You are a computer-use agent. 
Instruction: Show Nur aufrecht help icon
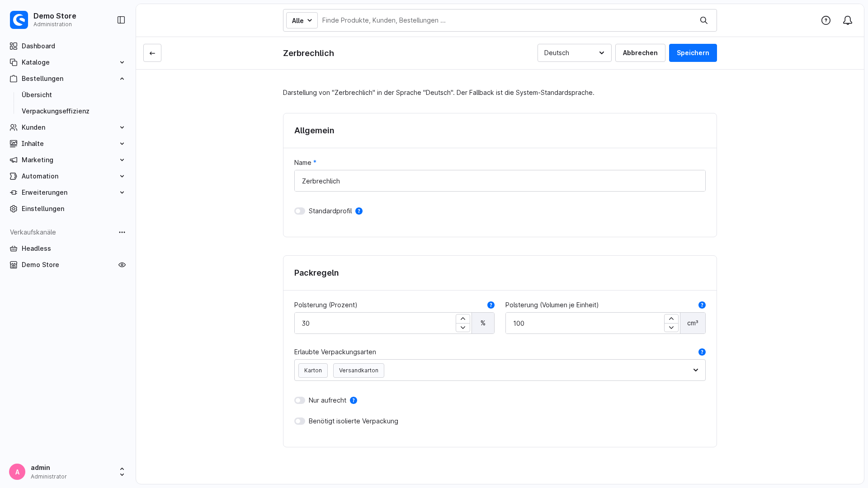pos(354,400)
